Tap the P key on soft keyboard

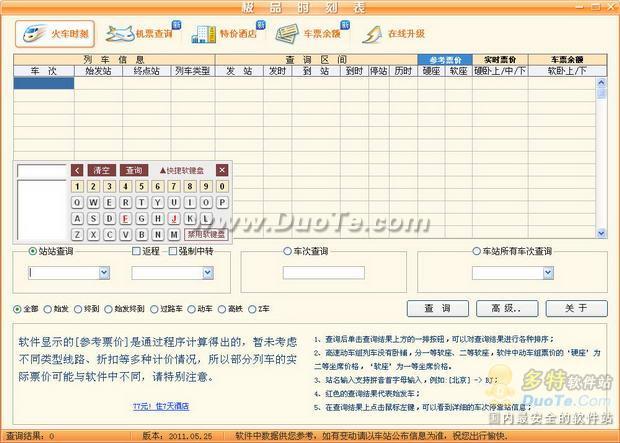222,203
